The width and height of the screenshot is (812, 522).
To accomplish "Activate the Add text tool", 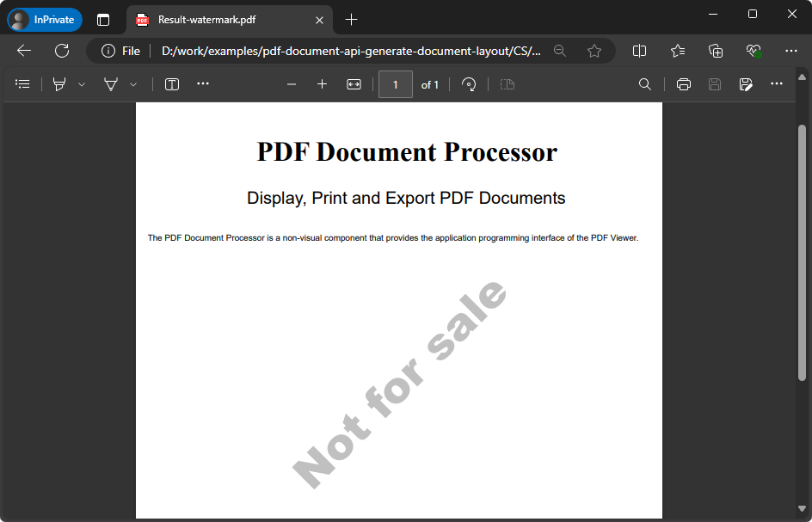I will tap(172, 84).
